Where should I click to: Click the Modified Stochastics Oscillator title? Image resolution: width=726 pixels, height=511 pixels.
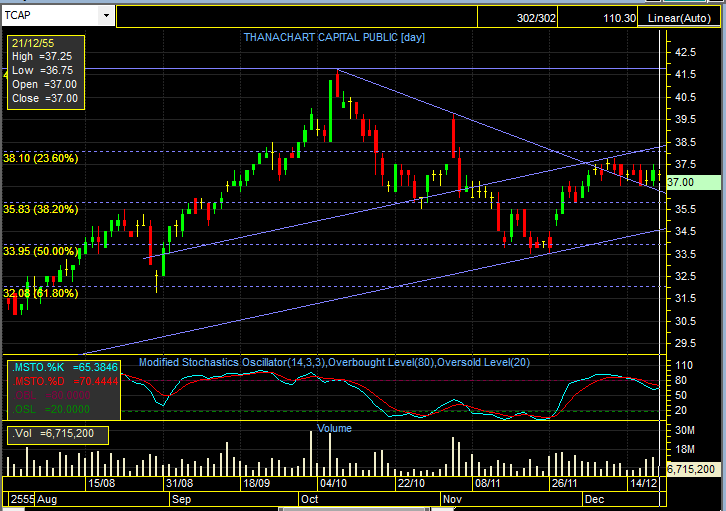334,362
